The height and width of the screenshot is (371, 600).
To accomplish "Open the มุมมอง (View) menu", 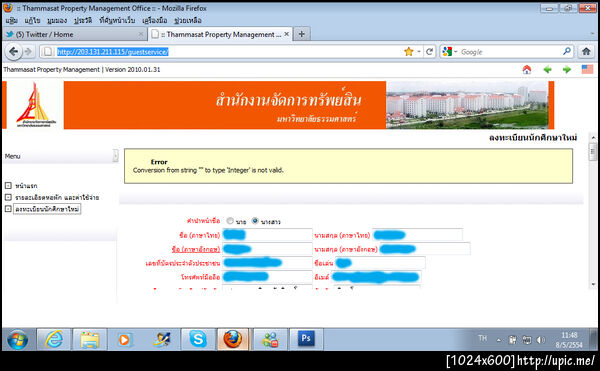I will pos(57,20).
